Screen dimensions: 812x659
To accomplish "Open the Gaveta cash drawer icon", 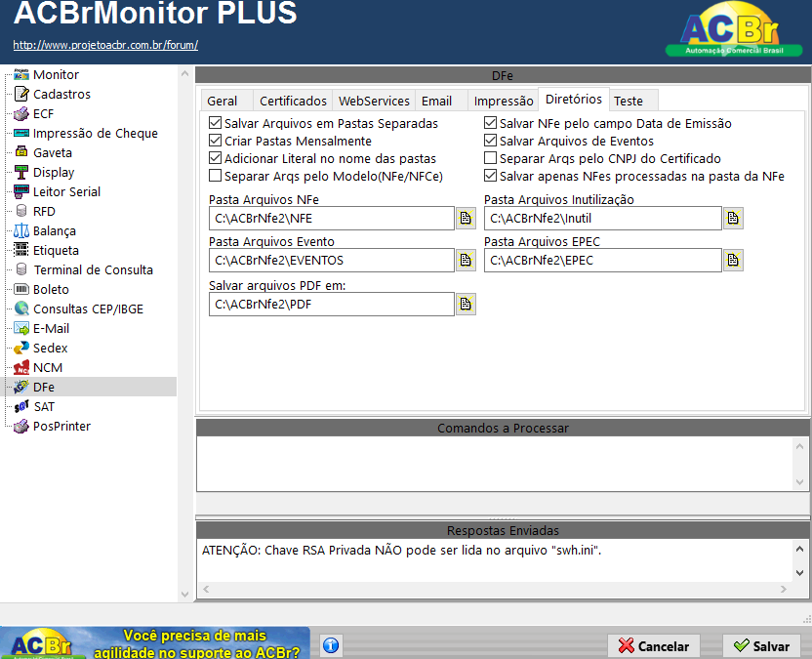I will [21, 152].
